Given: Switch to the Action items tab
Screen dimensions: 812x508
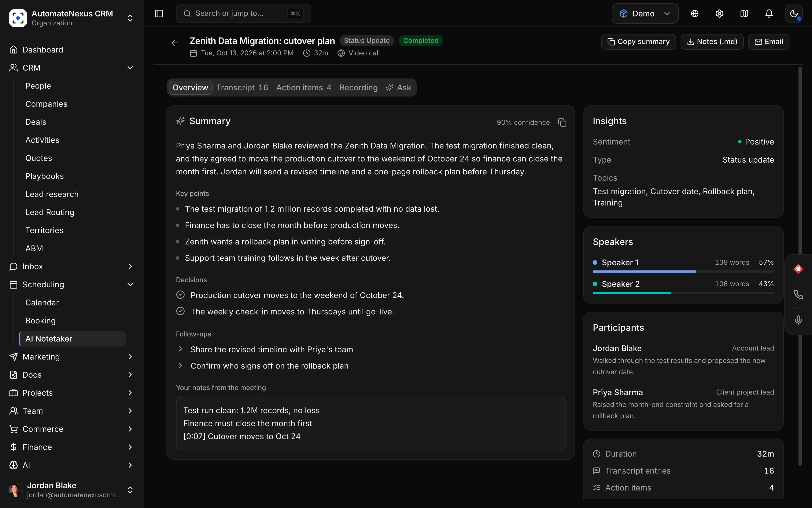Looking at the screenshot, I should point(303,88).
